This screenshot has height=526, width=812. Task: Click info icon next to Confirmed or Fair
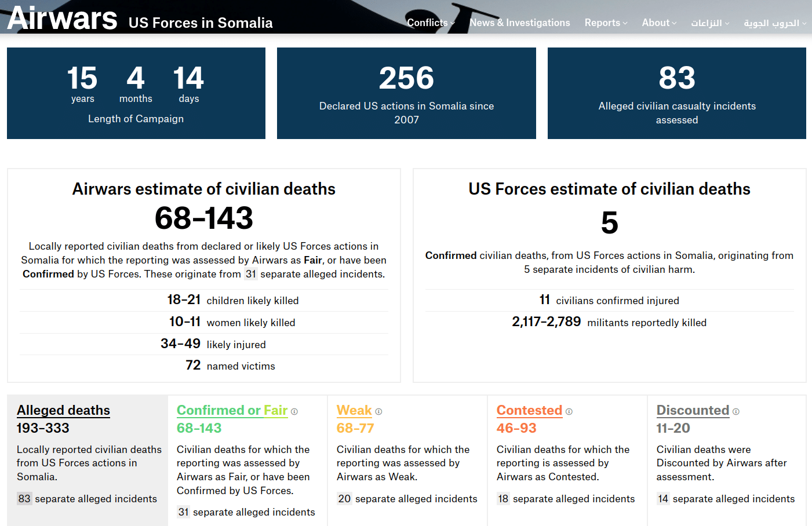[294, 412]
